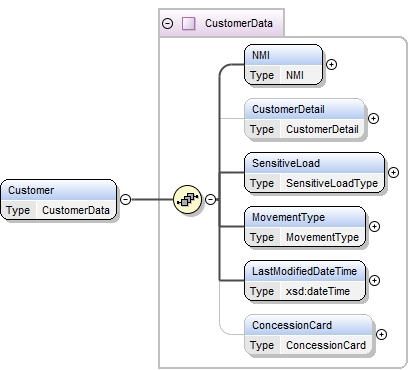Click the CustomerData container title text
This screenshot has height=370, width=409.
(x=239, y=23)
